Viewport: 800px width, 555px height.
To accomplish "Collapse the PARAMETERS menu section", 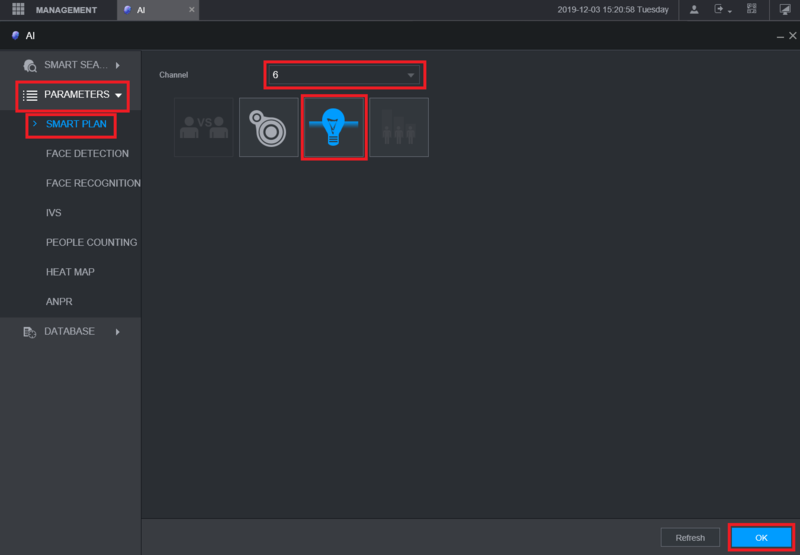I will click(x=72, y=95).
